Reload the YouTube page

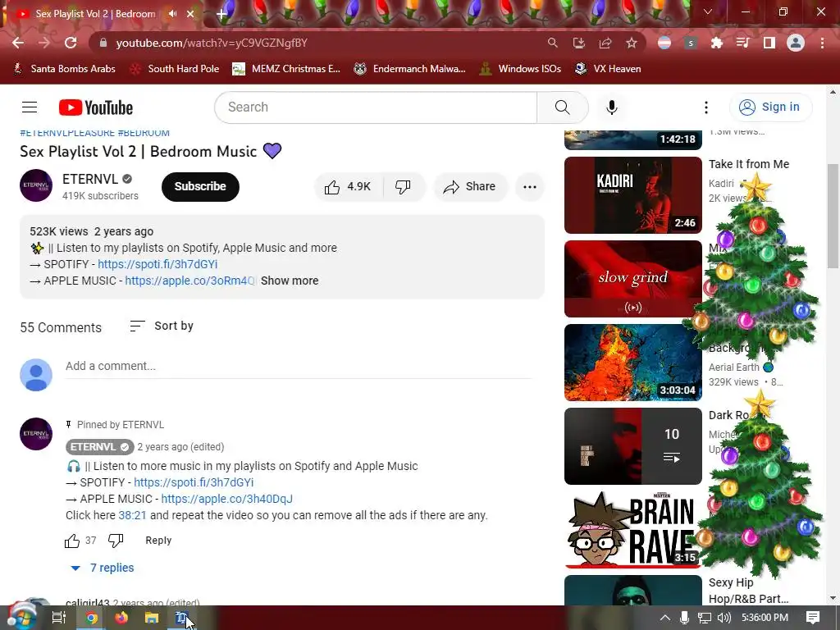pyautogui.click(x=71, y=43)
